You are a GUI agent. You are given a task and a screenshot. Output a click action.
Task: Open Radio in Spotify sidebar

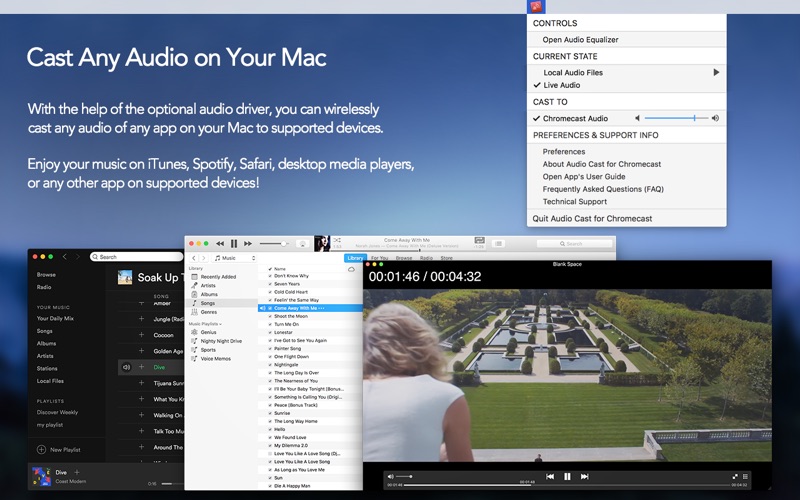pyautogui.click(x=44, y=287)
